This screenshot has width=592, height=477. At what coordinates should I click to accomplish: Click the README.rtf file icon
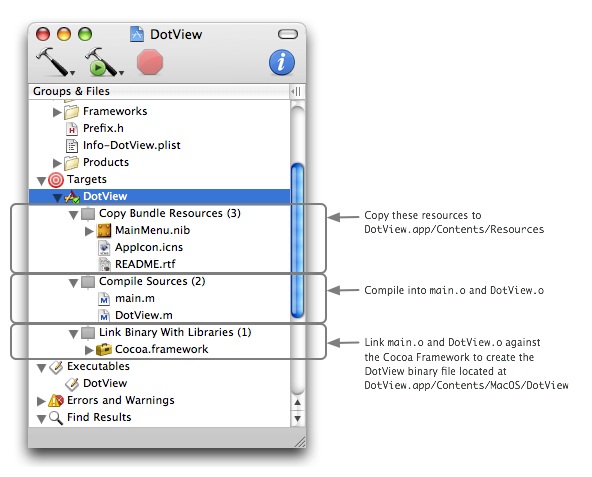(104, 264)
